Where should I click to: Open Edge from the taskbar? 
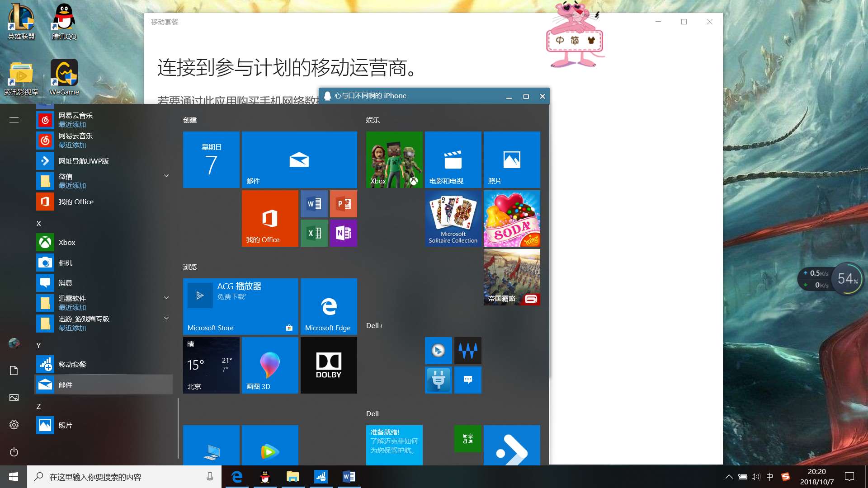coord(237,477)
